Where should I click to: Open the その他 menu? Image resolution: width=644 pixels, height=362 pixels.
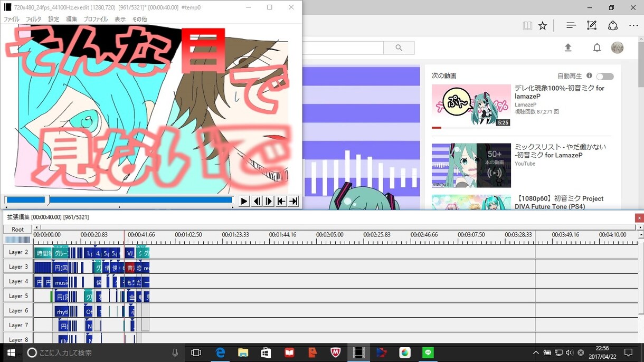tap(139, 19)
